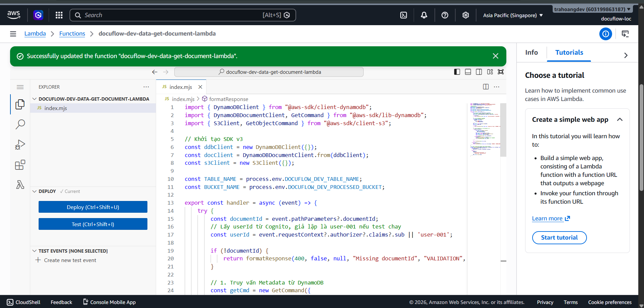Collapse the Create a simple web app card
644x308 pixels.
pyautogui.click(x=620, y=119)
